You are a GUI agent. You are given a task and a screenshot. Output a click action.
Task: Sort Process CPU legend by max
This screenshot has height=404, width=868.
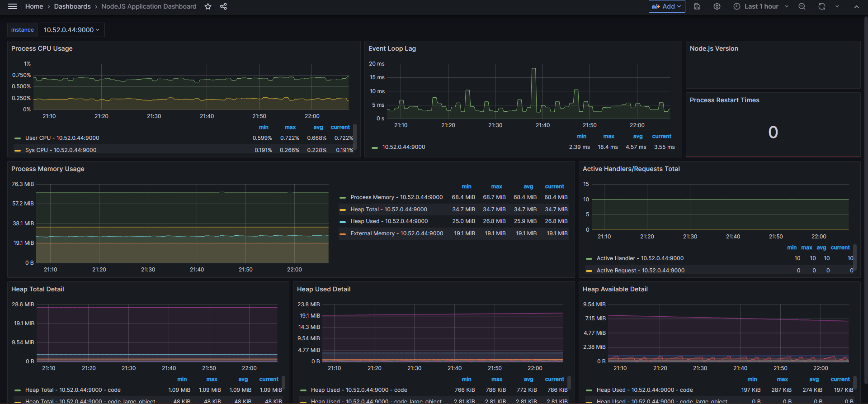[290, 127]
